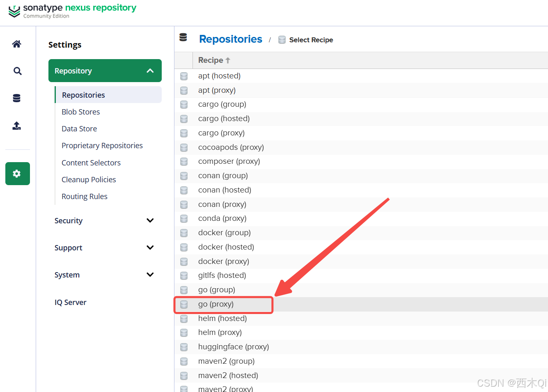
Task: Click the Sonatype Nexus Repository logo
Action: (72, 11)
